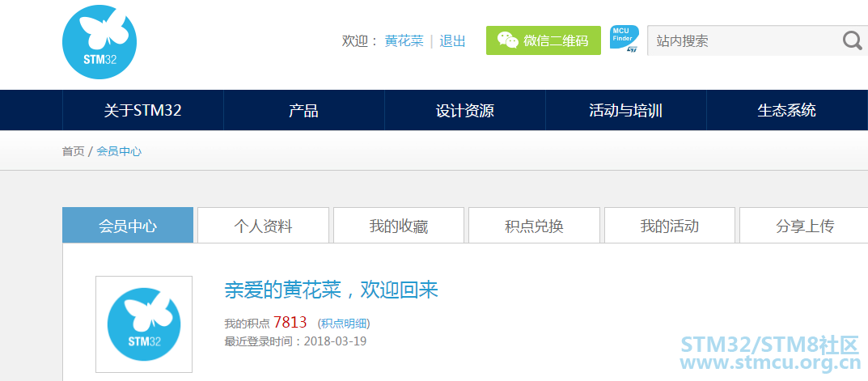Click 最近登录时间：2018-03-19 text
The height and width of the screenshot is (381, 868).
tap(295, 341)
